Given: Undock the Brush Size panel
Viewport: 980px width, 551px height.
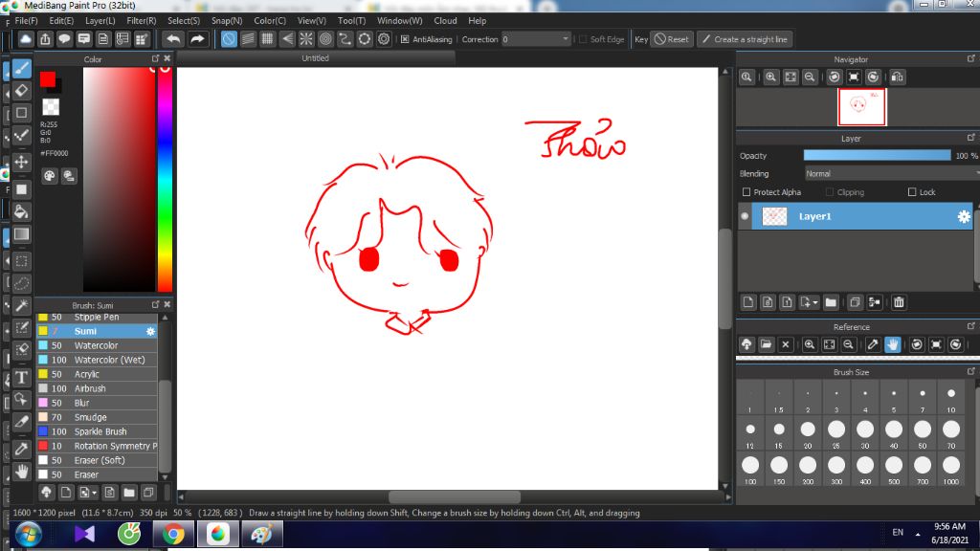Looking at the screenshot, I should pyautogui.click(x=970, y=371).
